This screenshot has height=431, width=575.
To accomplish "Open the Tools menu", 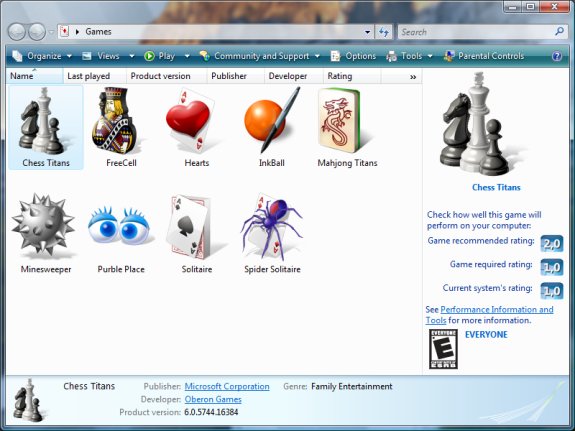I will [x=410, y=56].
